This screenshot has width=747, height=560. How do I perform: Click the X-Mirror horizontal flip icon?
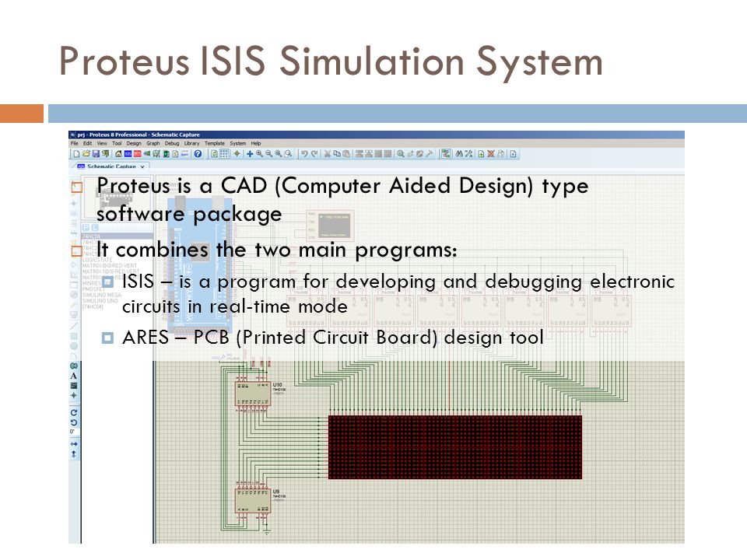(x=74, y=444)
